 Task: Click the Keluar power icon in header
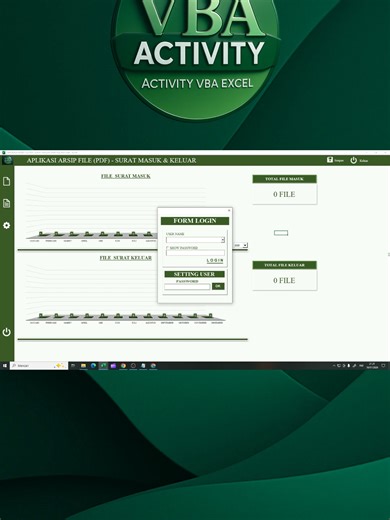point(354,160)
